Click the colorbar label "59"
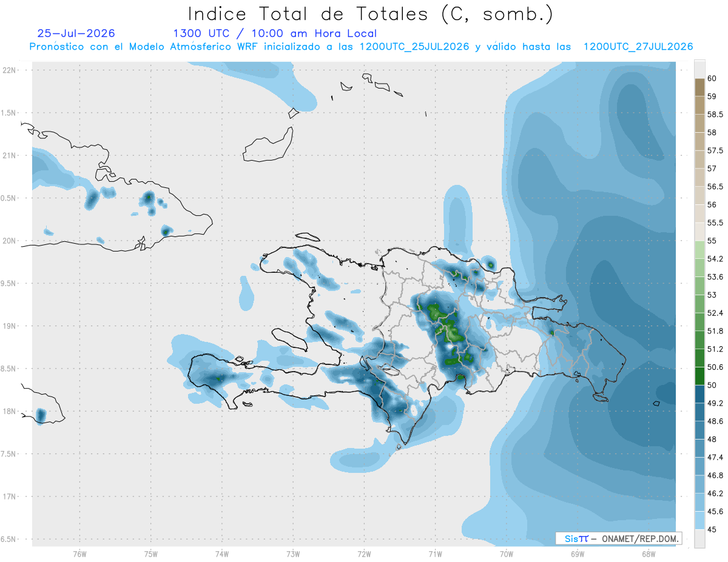The width and height of the screenshot is (728, 562). coord(713,96)
